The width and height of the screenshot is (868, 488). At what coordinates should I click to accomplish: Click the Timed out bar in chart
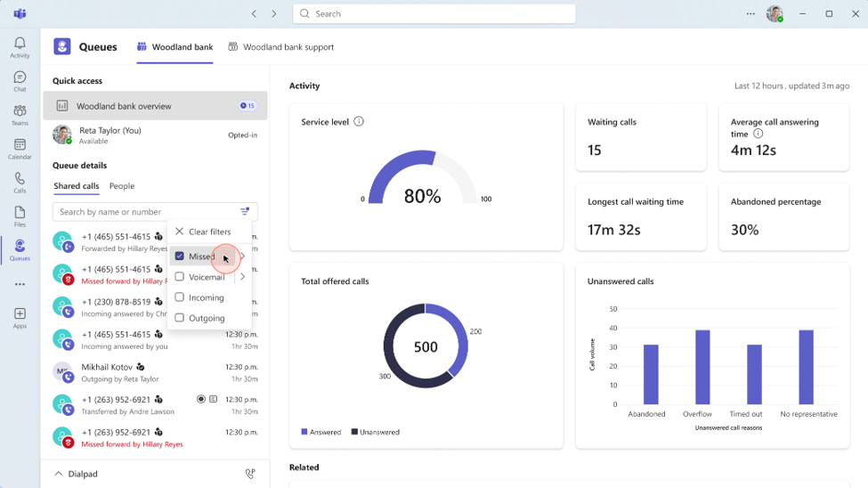(x=754, y=374)
